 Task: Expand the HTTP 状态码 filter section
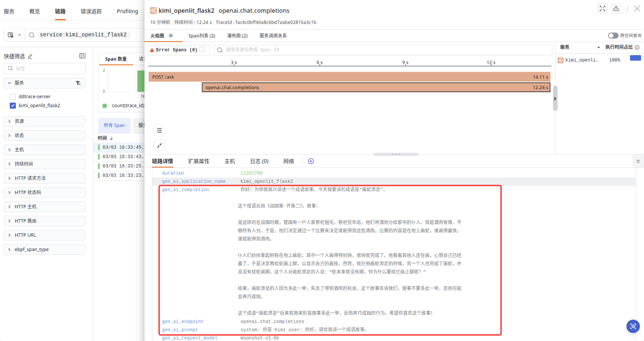pyautogui.click(x=45, y=193)
